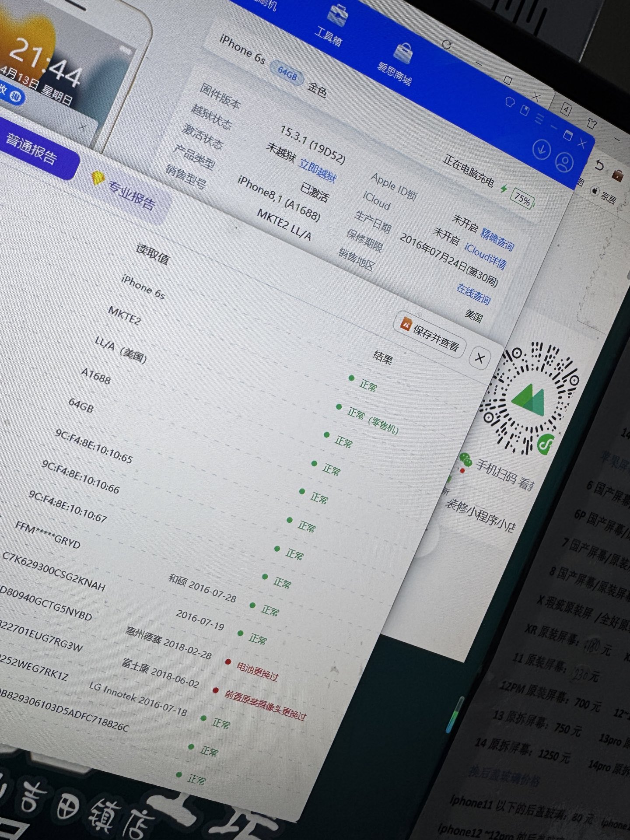Click the 立即越狱 jailbreak link
This screenshot has width=630, height=840.
(318, 171)
